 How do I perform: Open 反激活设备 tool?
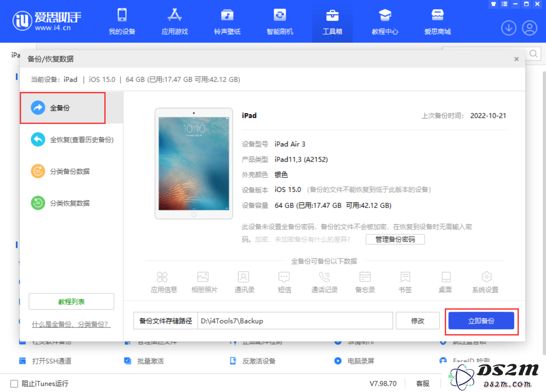tap(253, 361)
